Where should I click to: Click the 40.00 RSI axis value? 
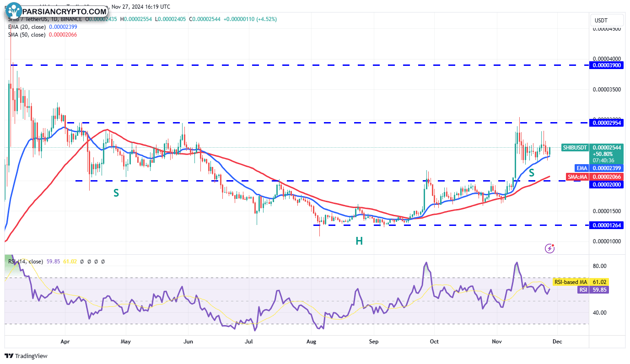599,313
